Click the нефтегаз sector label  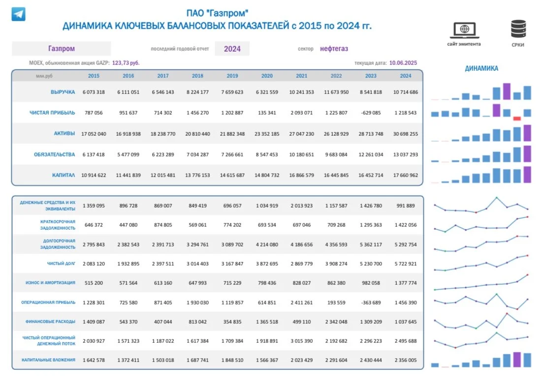334,49
